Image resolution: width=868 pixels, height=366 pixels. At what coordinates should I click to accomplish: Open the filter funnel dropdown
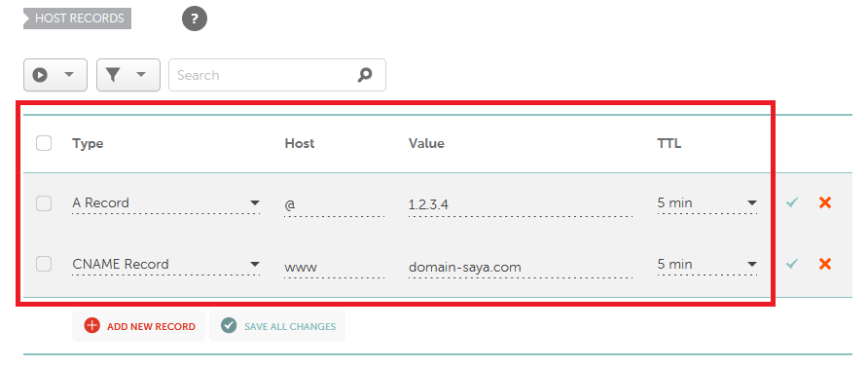point(128,75)
